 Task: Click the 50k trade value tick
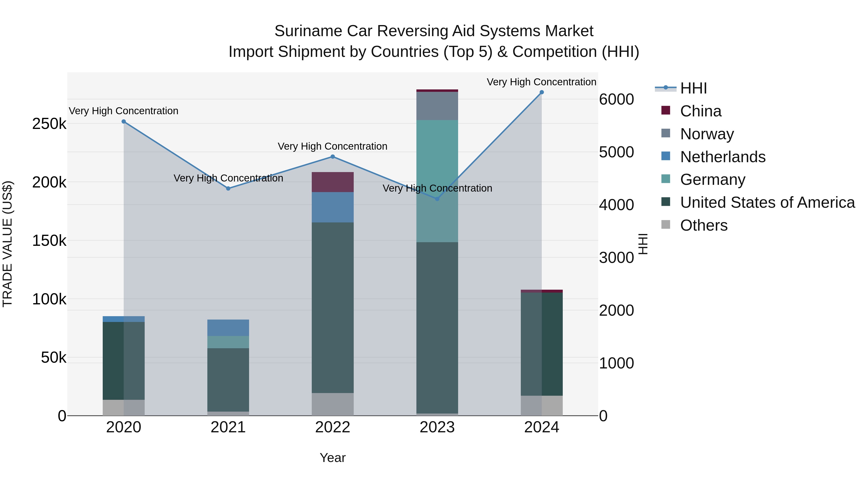[x=54, y=358]
